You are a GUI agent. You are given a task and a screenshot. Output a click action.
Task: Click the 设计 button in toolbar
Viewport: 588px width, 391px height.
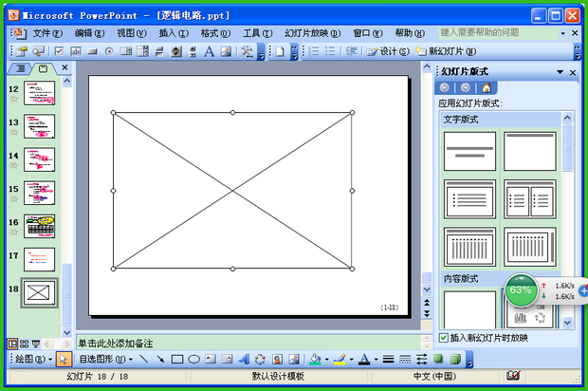click(389, 51)
